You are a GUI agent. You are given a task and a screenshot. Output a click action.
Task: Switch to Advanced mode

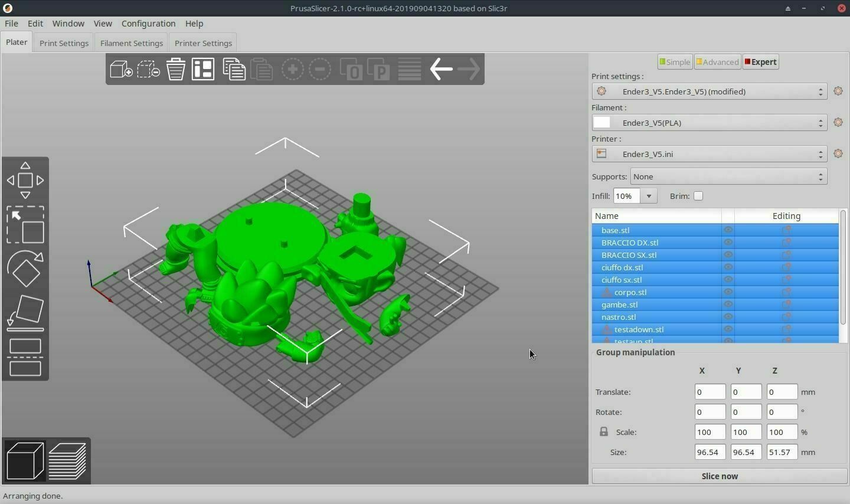pyautogui.click(x=717, y=62)
